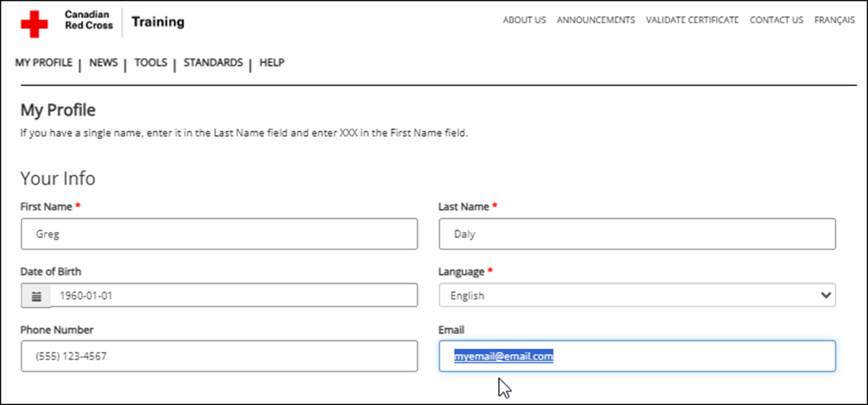This screenshot has height=405, width=868.
Task: Go to the ABOUT US page
Action: point(525,20)
